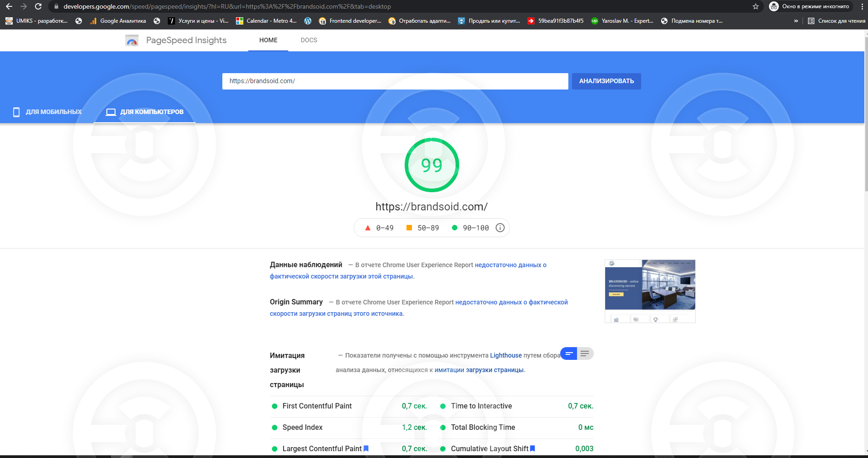Open the UMIKS bookmark
868x458 pixels.
pyautogui.click(x=36, y=21)
